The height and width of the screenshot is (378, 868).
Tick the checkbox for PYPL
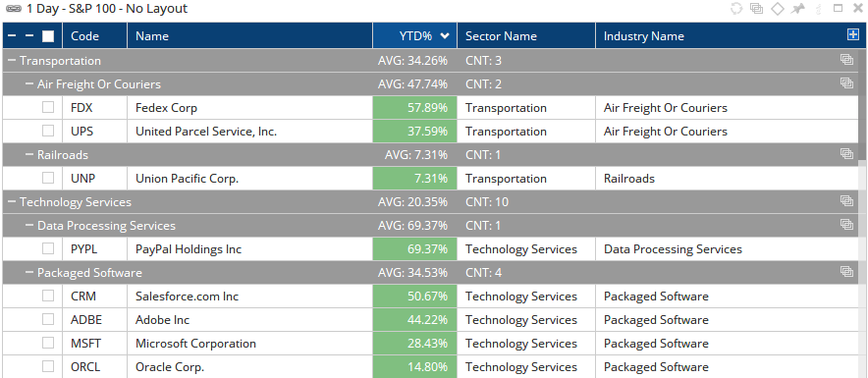pos(48,248)
